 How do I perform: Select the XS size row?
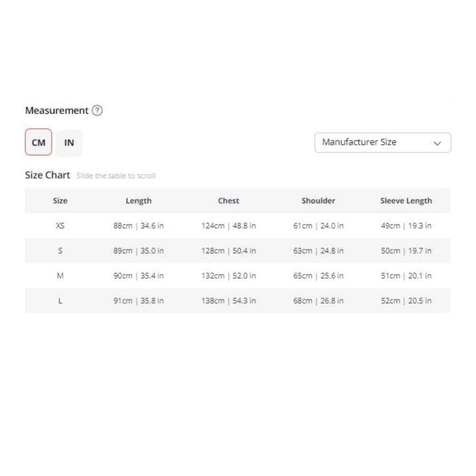tap(60, 226)
